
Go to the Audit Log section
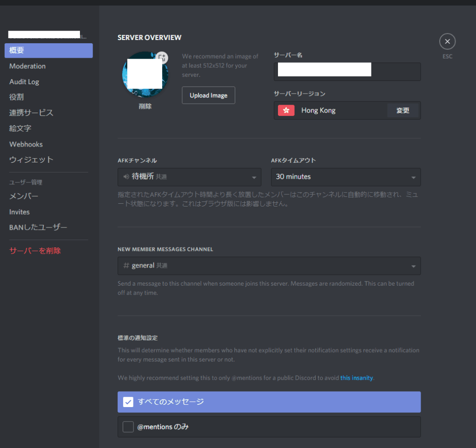click(24, 81)
